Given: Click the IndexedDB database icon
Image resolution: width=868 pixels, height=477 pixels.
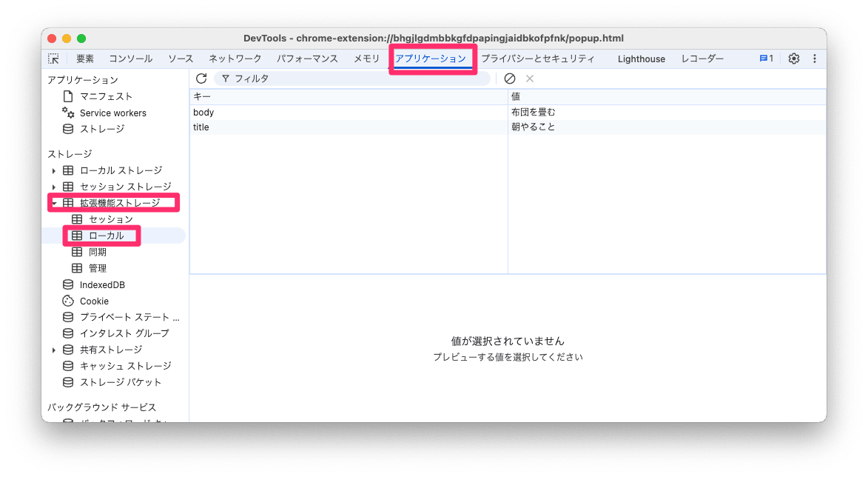Looking at the screenshot, I should 68,284.
